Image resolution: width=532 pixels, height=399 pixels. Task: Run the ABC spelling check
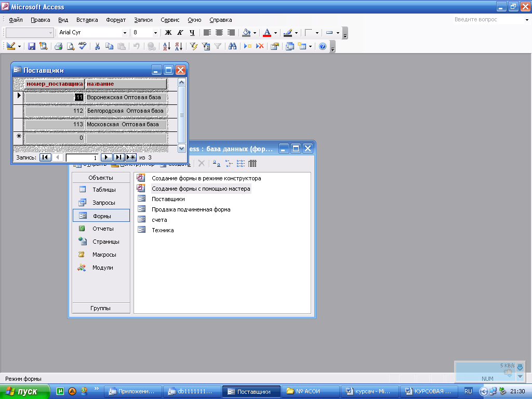83,46
